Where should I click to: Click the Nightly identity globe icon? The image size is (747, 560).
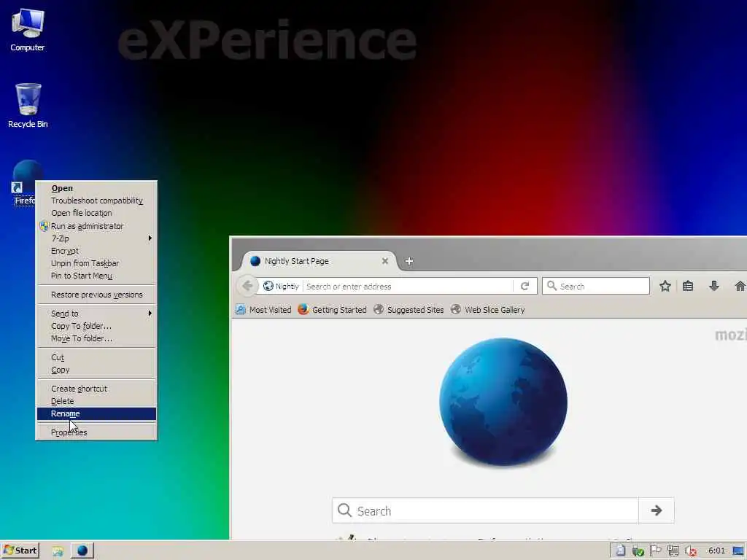point(268,286)
